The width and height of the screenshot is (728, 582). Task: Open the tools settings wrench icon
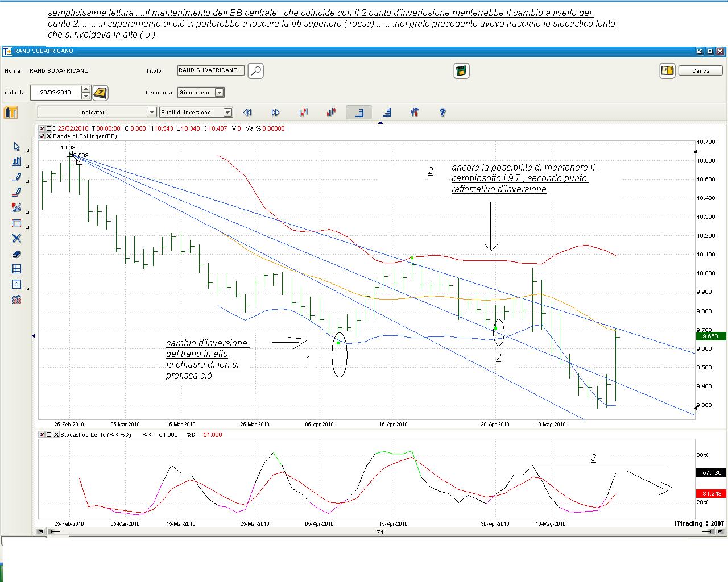coord(415,113)
